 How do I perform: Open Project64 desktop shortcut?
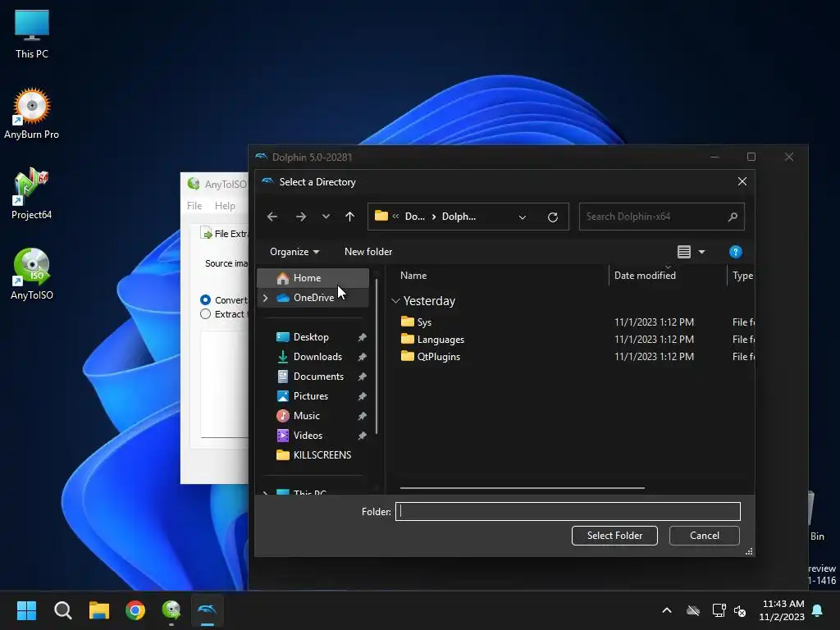click(32, 194)
